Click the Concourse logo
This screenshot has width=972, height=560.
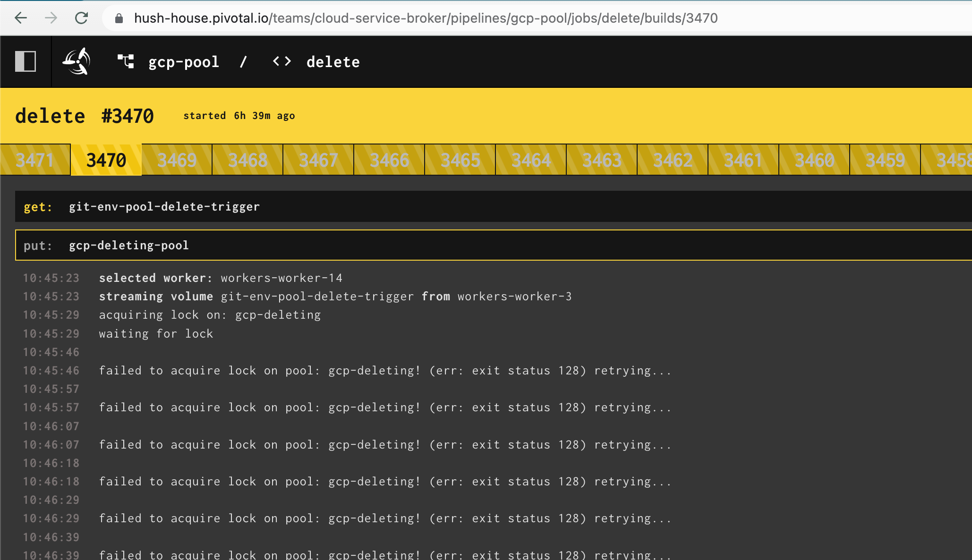(x=77, y=61)
